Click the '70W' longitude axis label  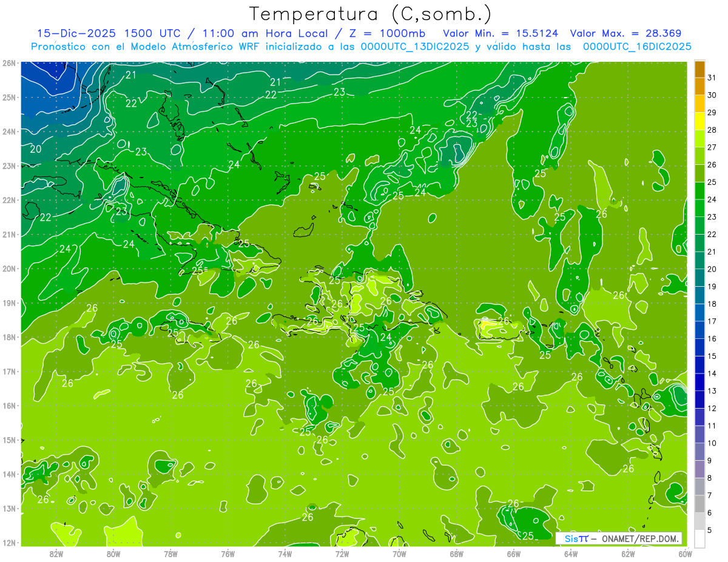399,554
